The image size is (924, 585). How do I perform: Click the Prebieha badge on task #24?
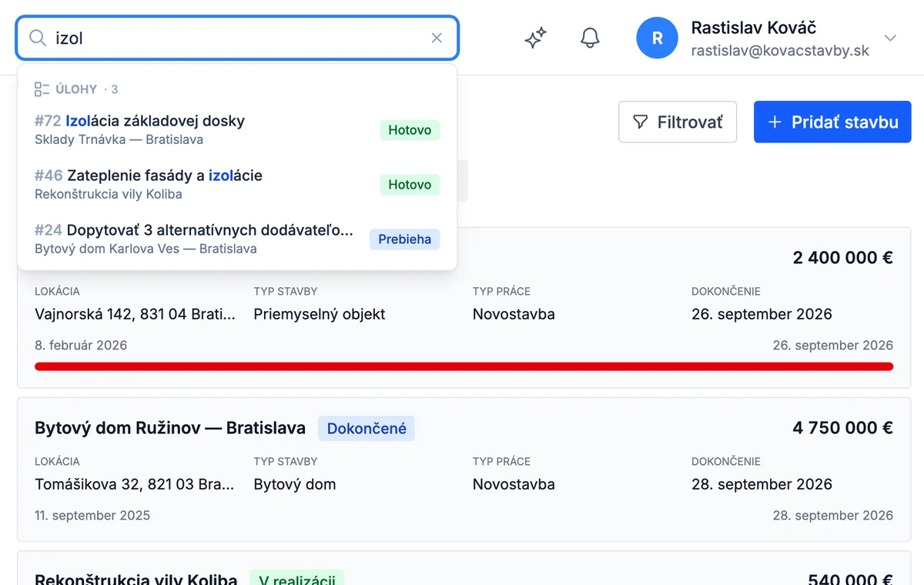[x=404, y=239]
